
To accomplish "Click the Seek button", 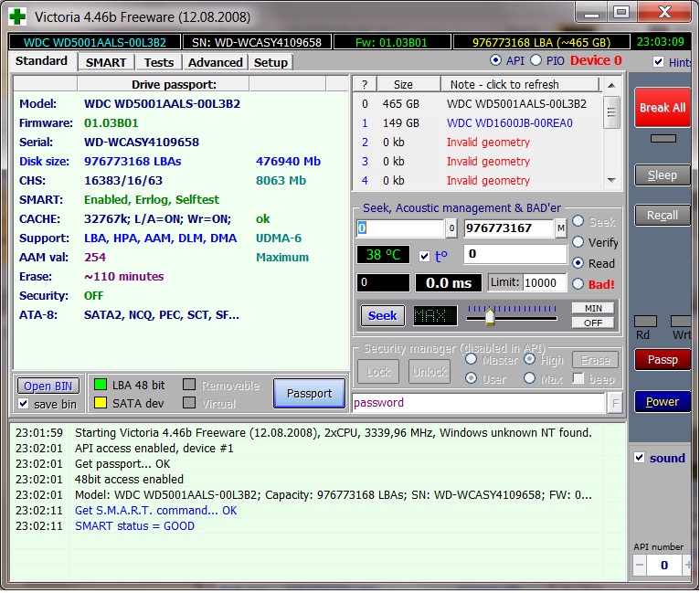I will point(383,316).
